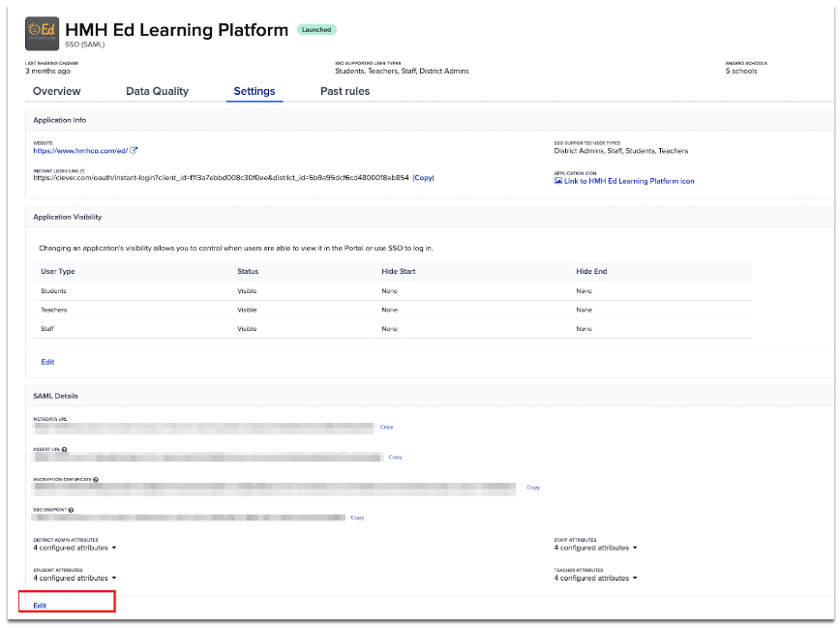Screen dimensions: 840x628
Task: Expand District Admin Attributes dropdown
Action: [75, 547]
